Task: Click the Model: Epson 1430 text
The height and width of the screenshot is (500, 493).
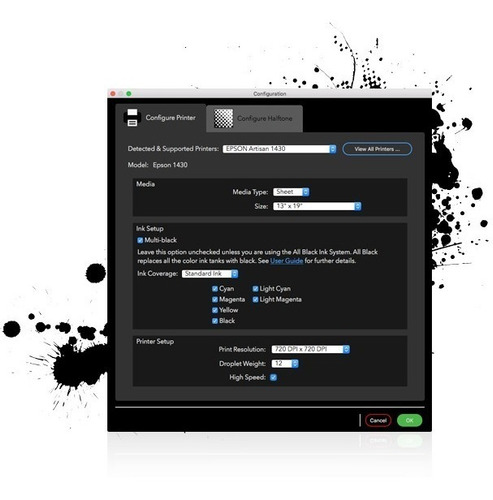Action: point(158,165)
